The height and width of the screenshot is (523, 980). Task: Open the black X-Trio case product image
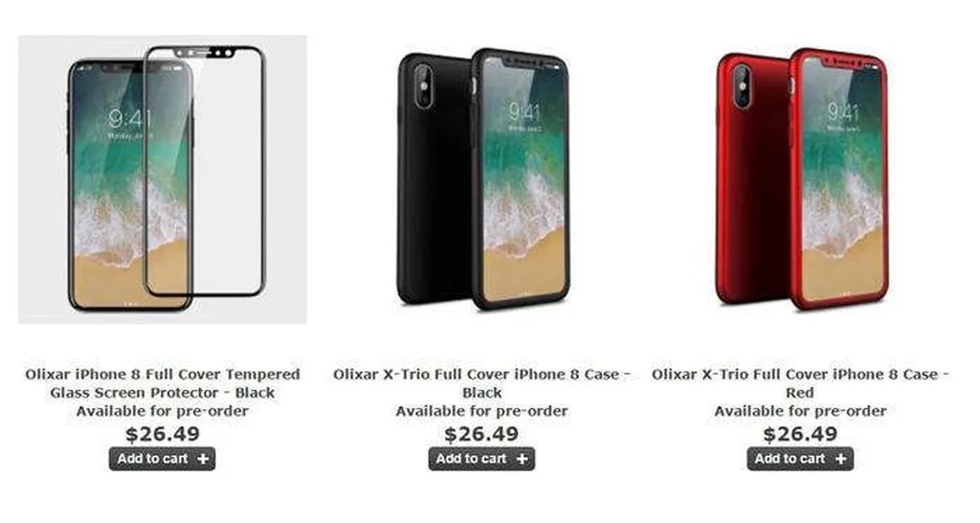[x=483, y=179]
